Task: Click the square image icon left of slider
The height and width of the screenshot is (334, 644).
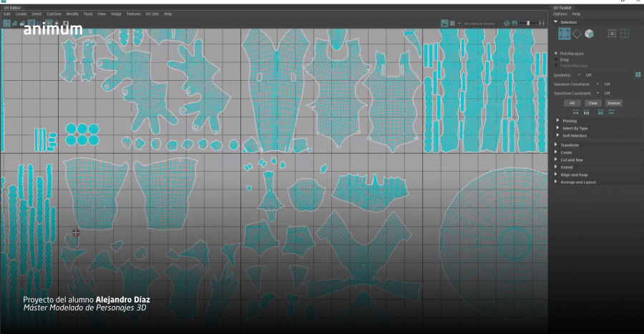Action: (x=514, y=24)
